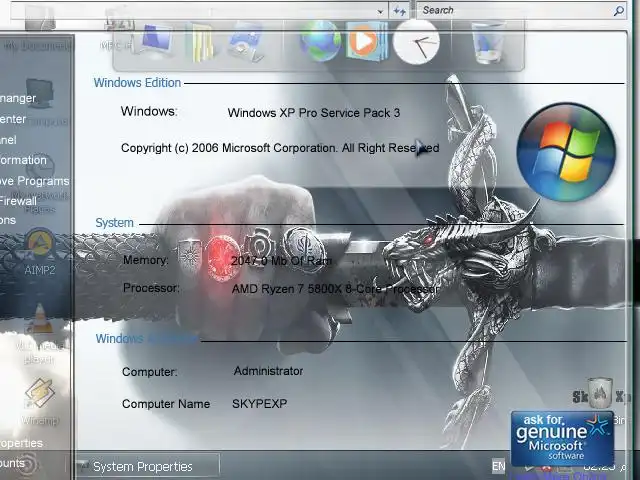Screen dimensions: 640x480
Task: Click the 'SKYPEXP' computer name value
Action: [259, 404]
